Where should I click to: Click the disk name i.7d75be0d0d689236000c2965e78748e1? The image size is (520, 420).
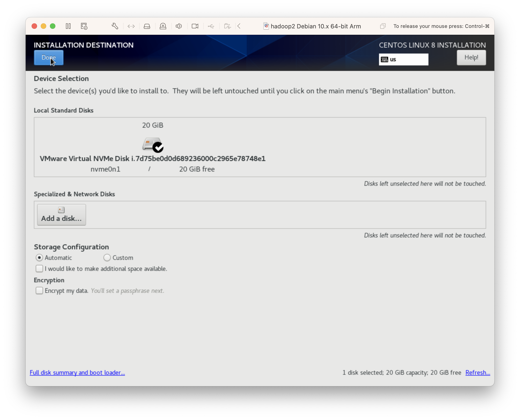198,159
